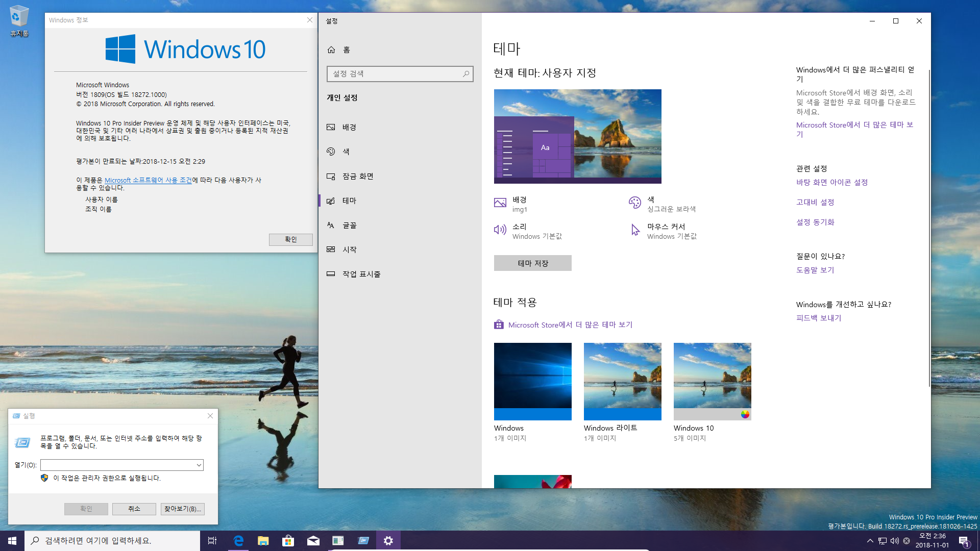Click the Settings gear on the taskbar

tap(388, 541)
